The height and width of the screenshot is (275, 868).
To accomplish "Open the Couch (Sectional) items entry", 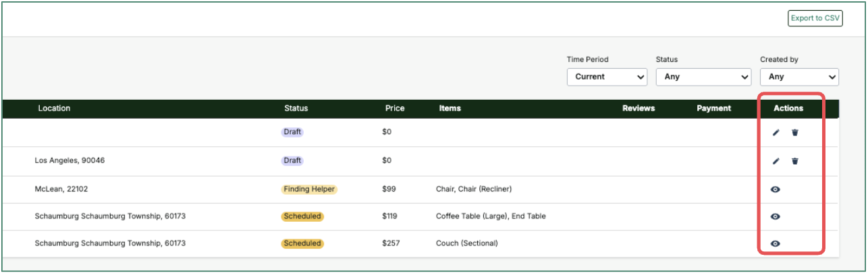I will [x=467, y=243].
